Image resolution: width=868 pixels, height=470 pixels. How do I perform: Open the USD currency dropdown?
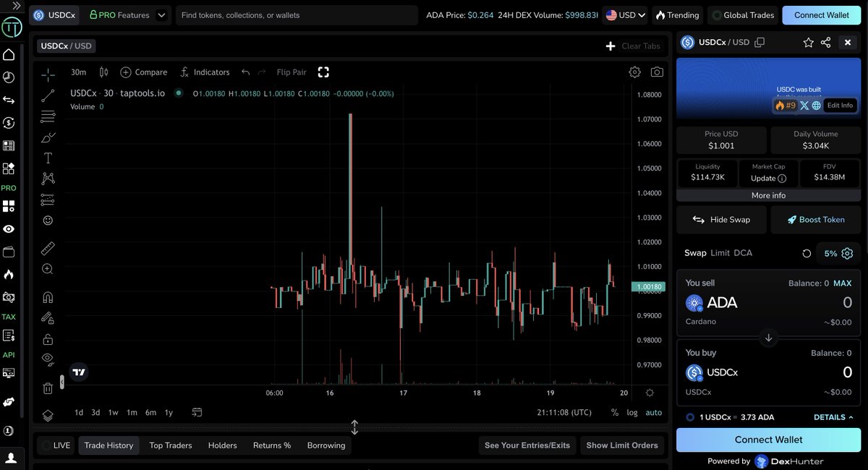(x=625, y=14)
